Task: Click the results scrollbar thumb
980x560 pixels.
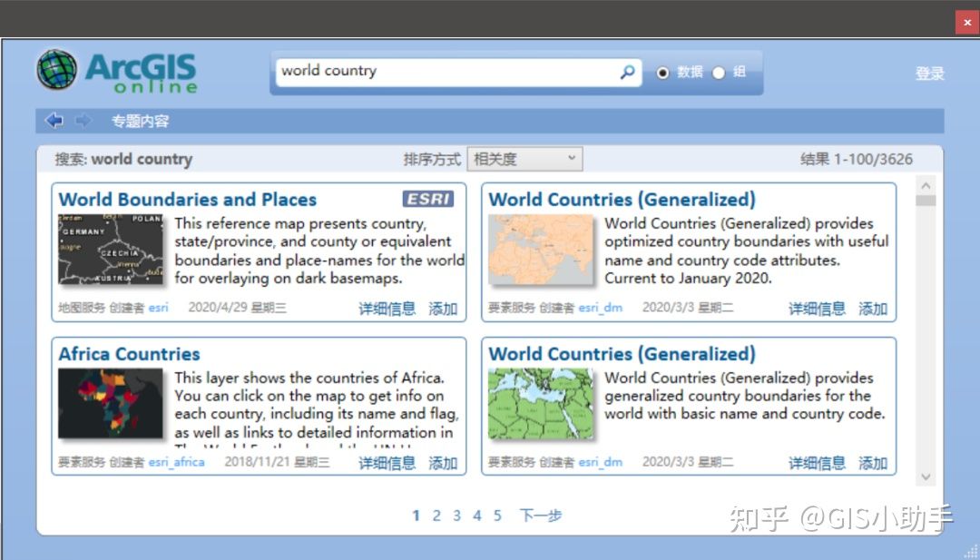Action: [926, 201]
